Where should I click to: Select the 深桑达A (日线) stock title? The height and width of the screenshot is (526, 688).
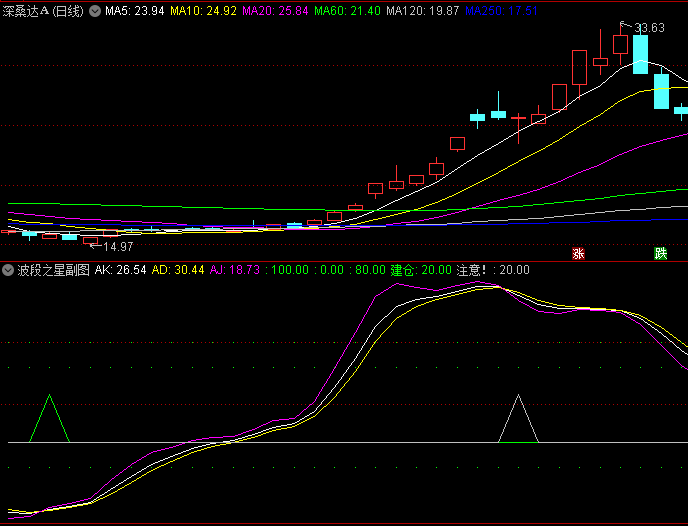[x=43, y=11]
